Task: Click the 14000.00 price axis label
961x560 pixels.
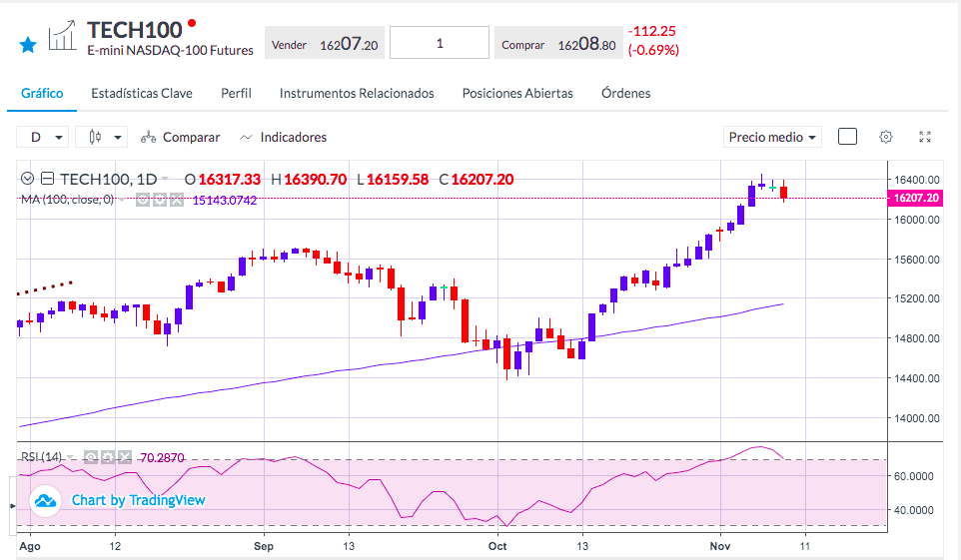Action: pos(917,418)
